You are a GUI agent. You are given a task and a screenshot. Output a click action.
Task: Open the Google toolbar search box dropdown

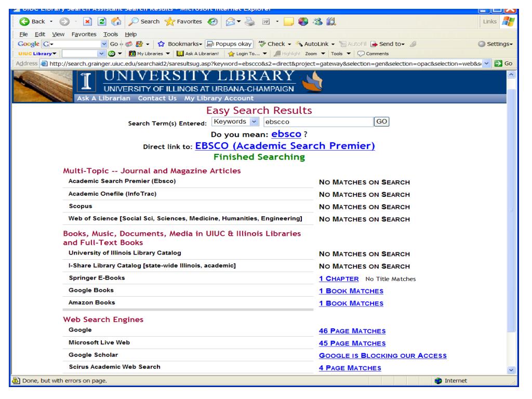104,44
